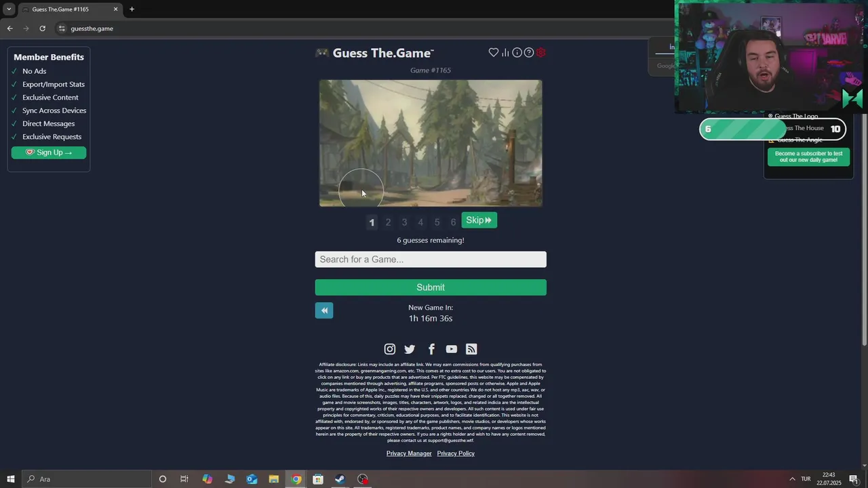Go to previous game with the rewind button
Viewport: 868px width, 488px height.
(324, 310)
